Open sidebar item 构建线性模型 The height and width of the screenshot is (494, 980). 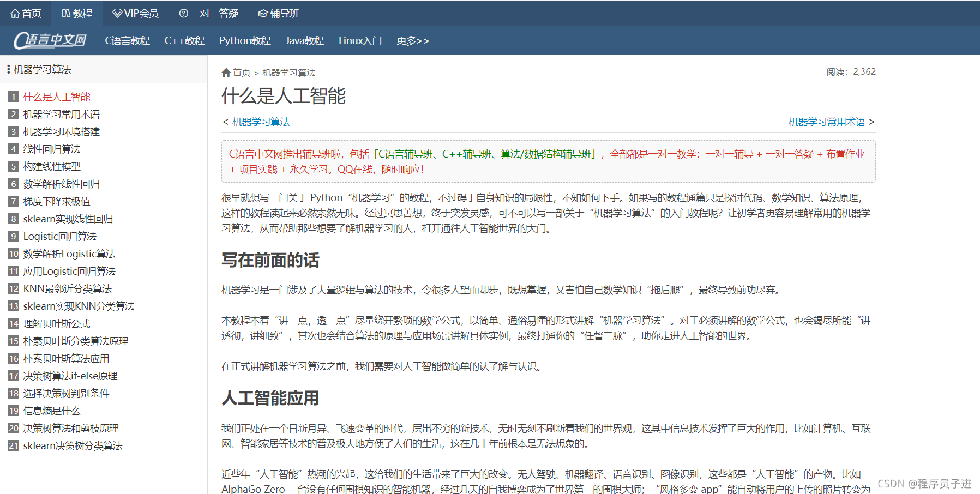tap(52, 166)
